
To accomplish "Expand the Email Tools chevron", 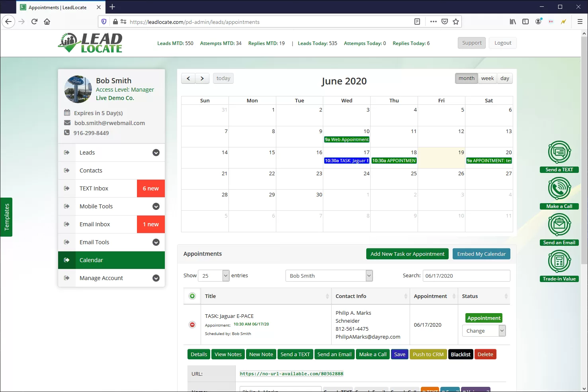I will 156,242.
